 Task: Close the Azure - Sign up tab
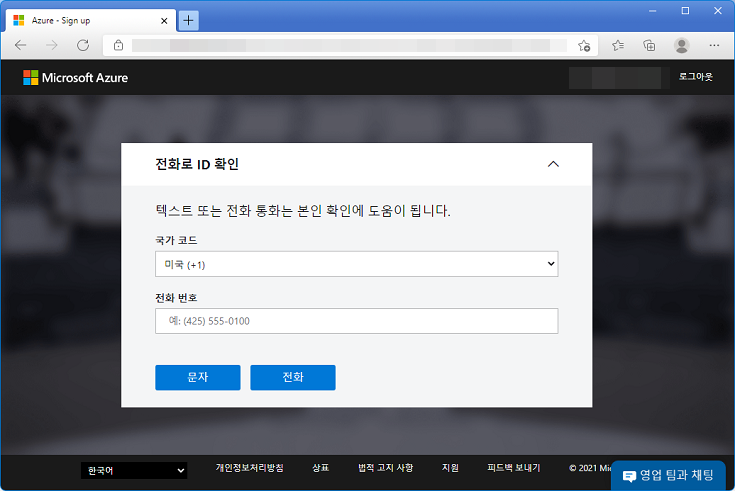164,21
